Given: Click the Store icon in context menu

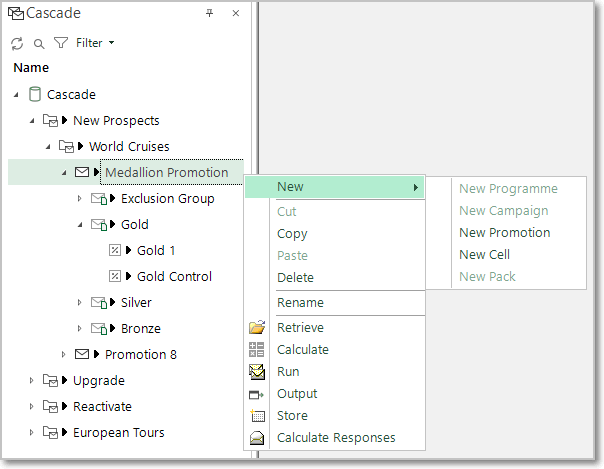Looking at the screenshot, I should click(x=256, y=416).
